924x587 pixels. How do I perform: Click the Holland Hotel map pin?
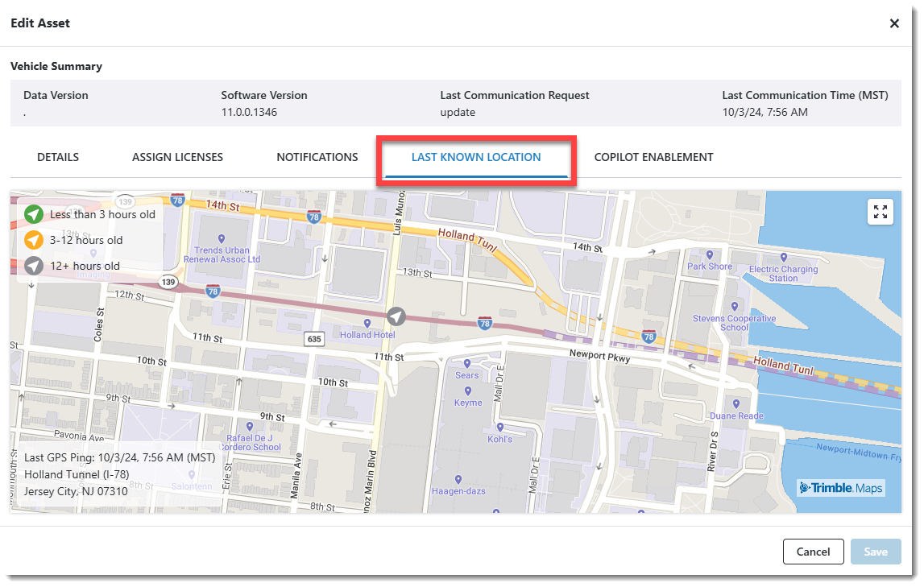coord(367,323)
